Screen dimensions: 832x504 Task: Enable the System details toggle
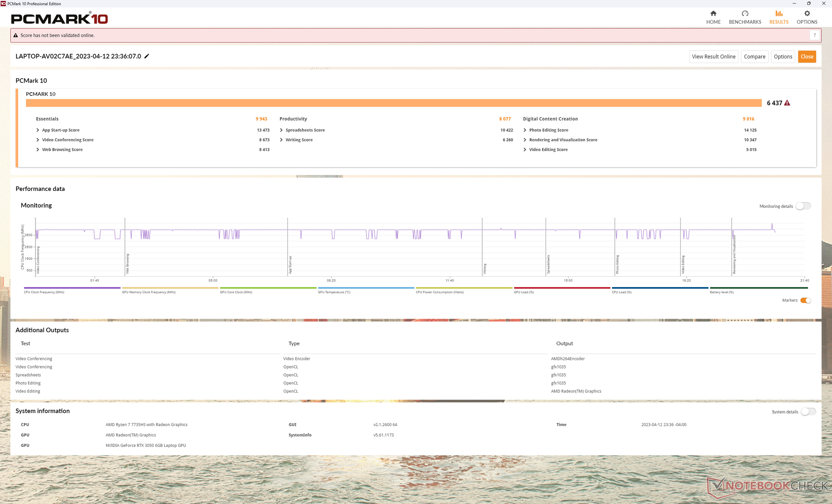pyautogui.click(x=808, y=412)
